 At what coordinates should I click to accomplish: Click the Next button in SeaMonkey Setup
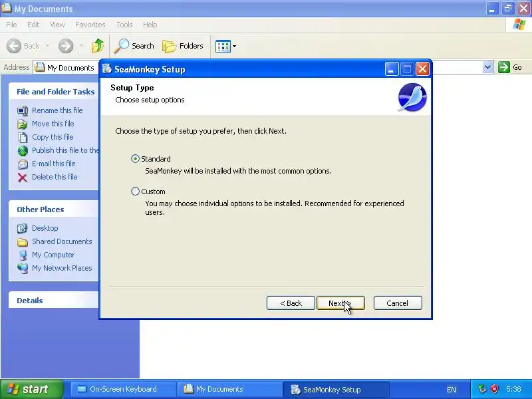[340, 303]
